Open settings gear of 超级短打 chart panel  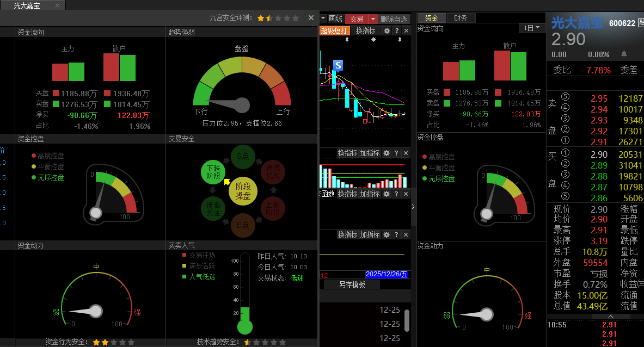pos(387,31)
